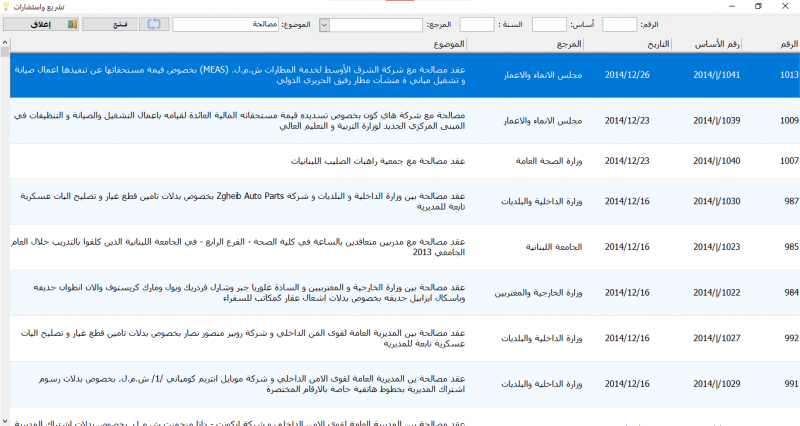
Task: Click date 2014/12/26 cell
Action: click(x=627, y=74)
